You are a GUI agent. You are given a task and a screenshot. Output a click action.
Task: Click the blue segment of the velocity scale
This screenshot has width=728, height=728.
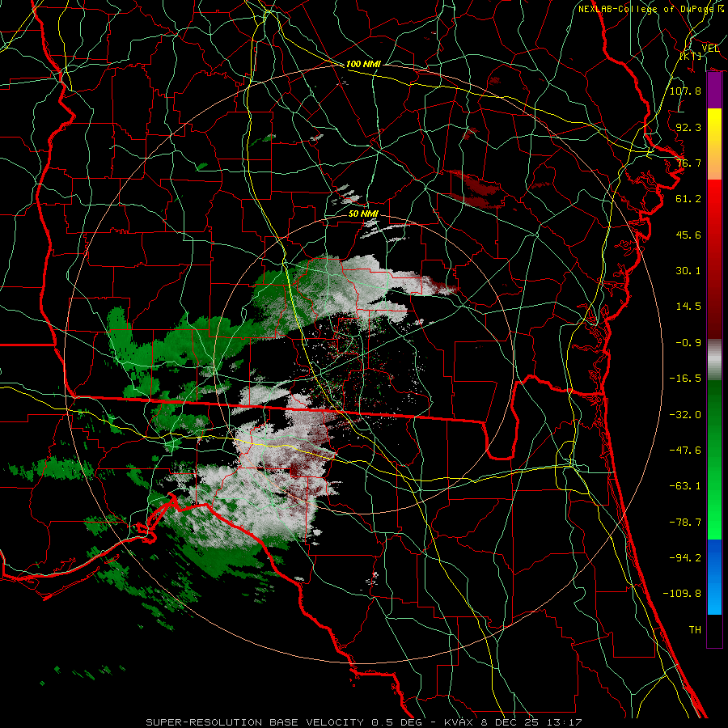coord(714,577)
